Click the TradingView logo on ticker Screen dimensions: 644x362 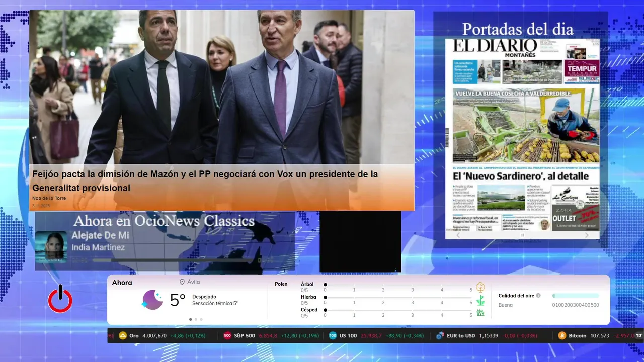pos(639,335)
